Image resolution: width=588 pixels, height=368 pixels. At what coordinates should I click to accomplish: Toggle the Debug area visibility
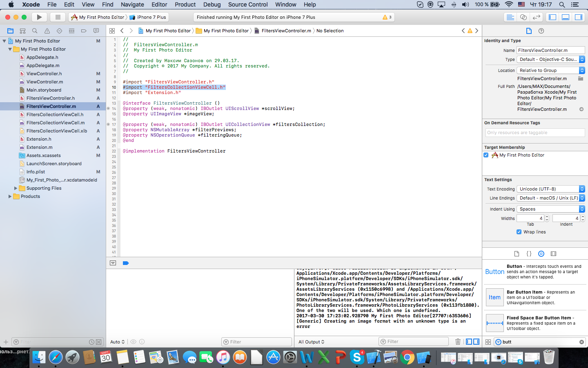(x=566, y=17)
